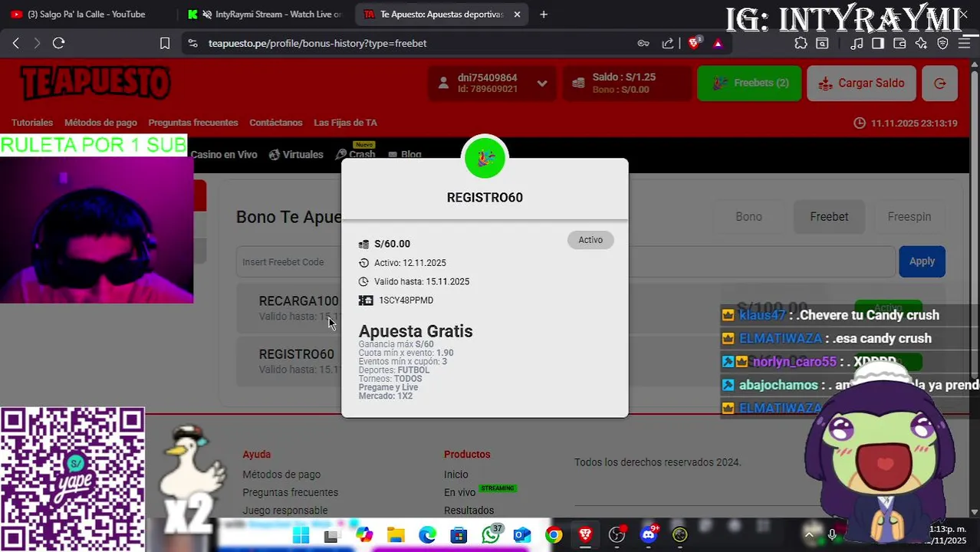The image size is (980, 552).
Task: Open WhatsApp from the taskbar
Action: (x=491, y=534)
